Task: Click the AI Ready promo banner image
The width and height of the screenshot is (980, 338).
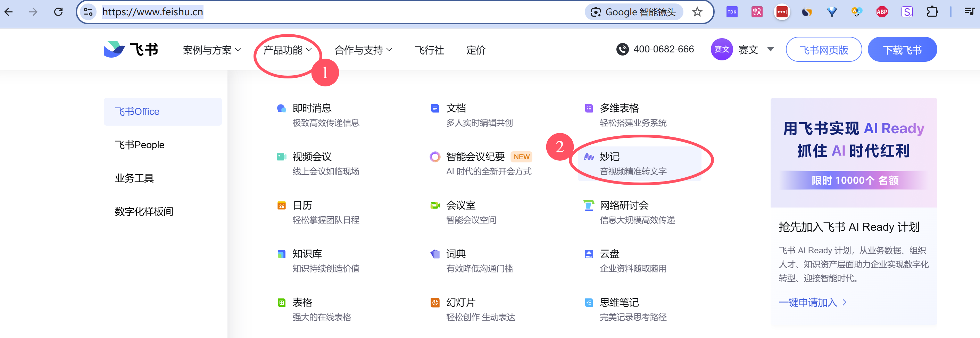Action: (854, 152)
